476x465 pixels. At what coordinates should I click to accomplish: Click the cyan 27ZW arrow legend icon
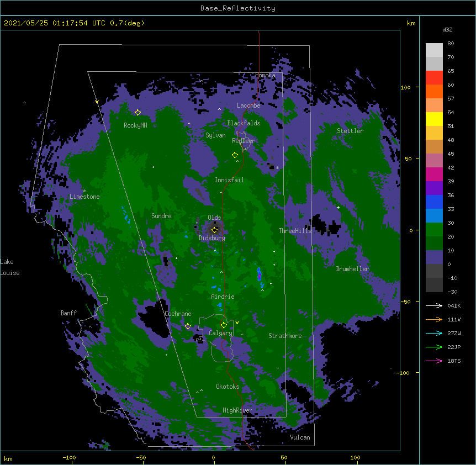(x=434, y=333)
